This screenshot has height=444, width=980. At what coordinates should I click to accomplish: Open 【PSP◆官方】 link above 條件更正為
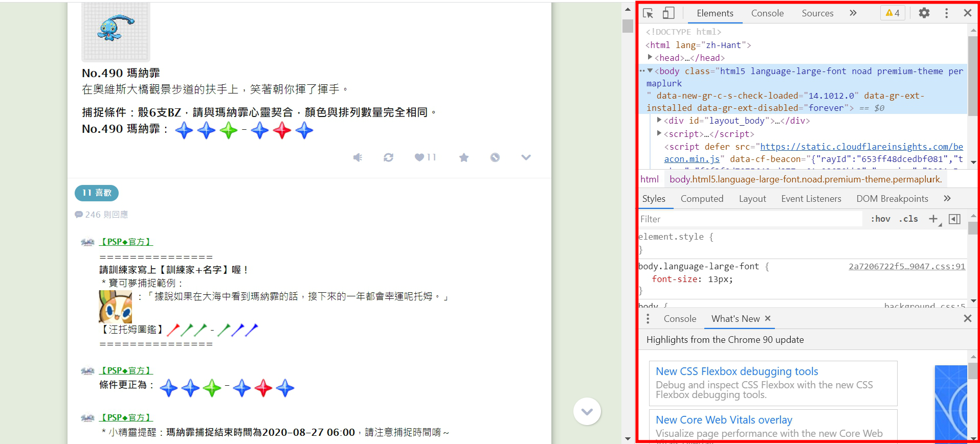(126, 370)
